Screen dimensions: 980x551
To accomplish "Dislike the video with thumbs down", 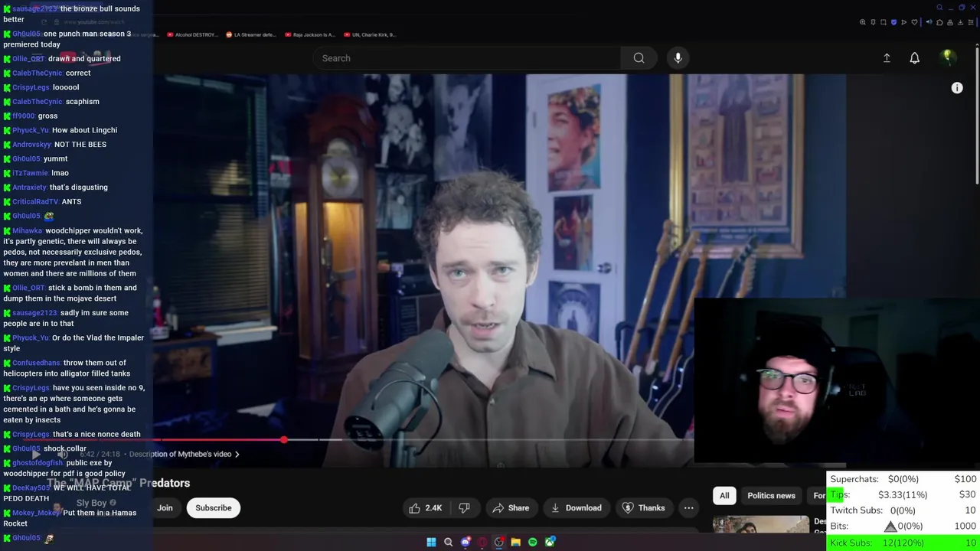I will click(464, 508).
